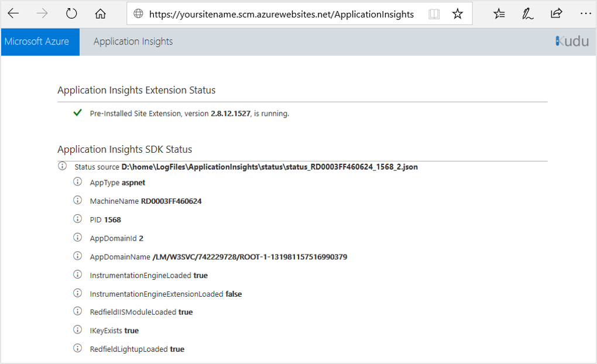Click the green checkmark beside extension status
Viewport: 597px width, 364px height.
[77, 113]
